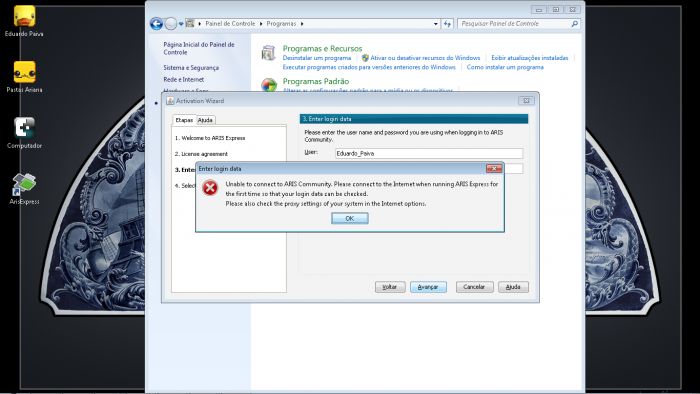700x394 pixels.
Task: Expand the arrow after Programas breadcrumb
Action: click(302, 24)
